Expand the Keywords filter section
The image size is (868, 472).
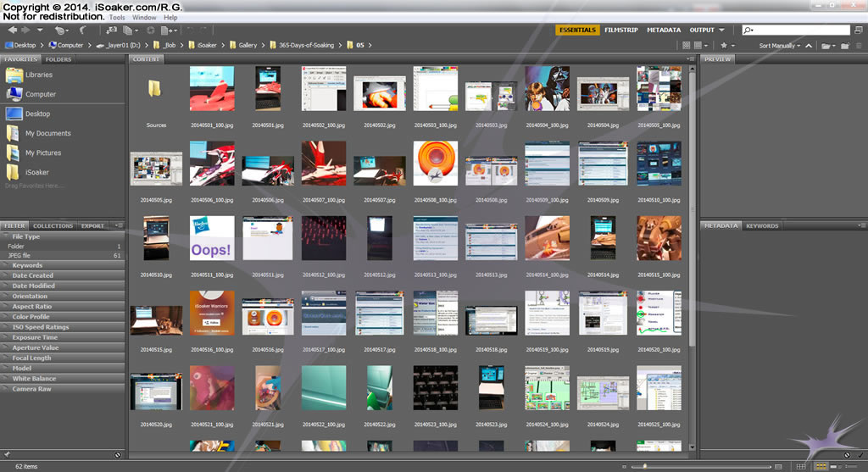point(62,265)
